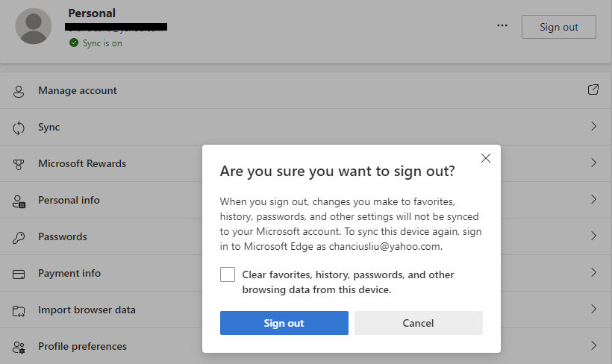Open the Personal info menu item
This screenshot has width=612, height=364.
69,200
